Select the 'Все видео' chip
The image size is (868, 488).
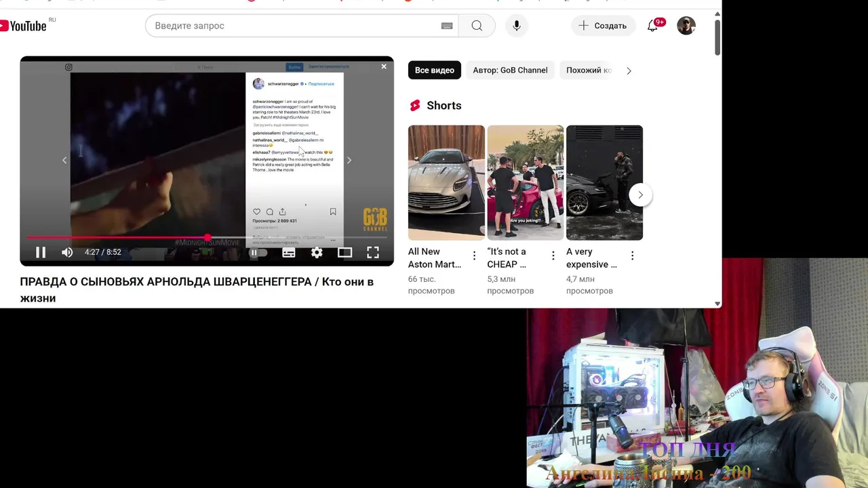coord(435,70)
